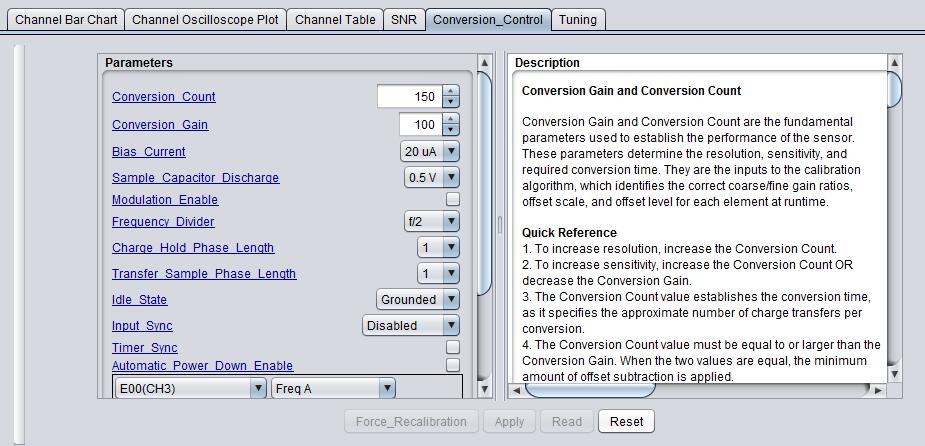Viewport: 925px width, 446px height.
Task: Increase Conversion Gain with up arrow
Action: pyautogui.click(x=451, y=120)
